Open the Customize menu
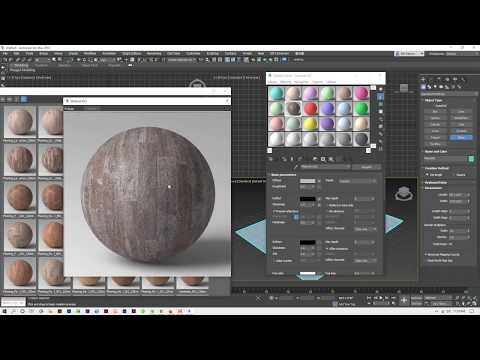The height and width of the screenshot is (360, 480). (193, 53)
